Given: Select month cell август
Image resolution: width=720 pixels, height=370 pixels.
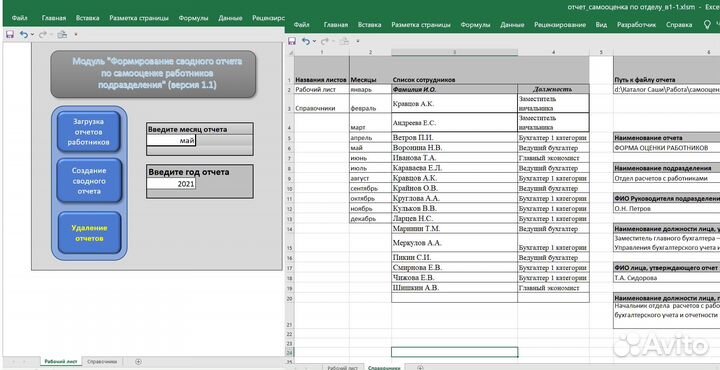Looking at the screenshot, I should point(370,178).
